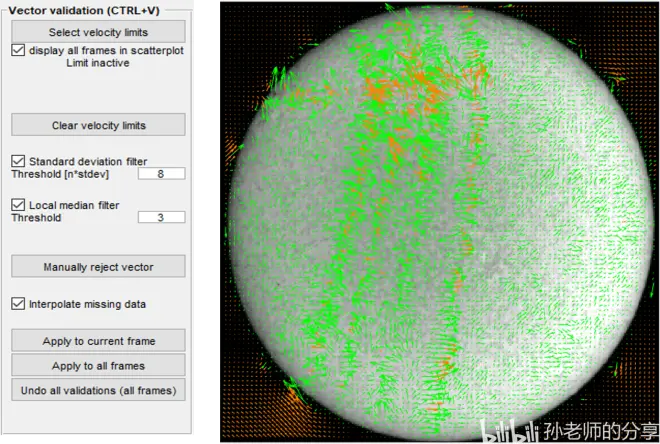
Task: Edit the local median threshold field showing 3
Action: pyautogui.click(x=161, y=218)
